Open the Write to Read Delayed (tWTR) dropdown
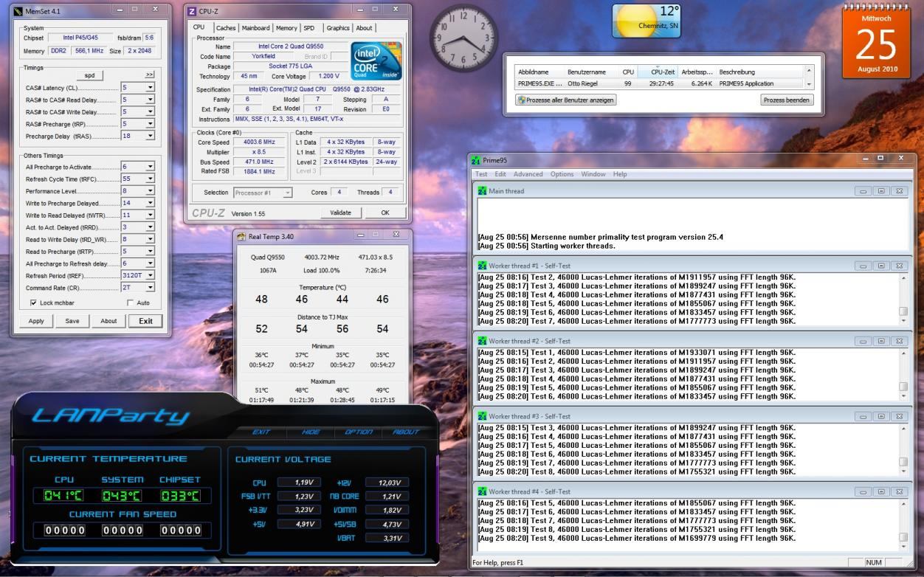Viewport: 924px width, 577px height. [x=151, y=215]
